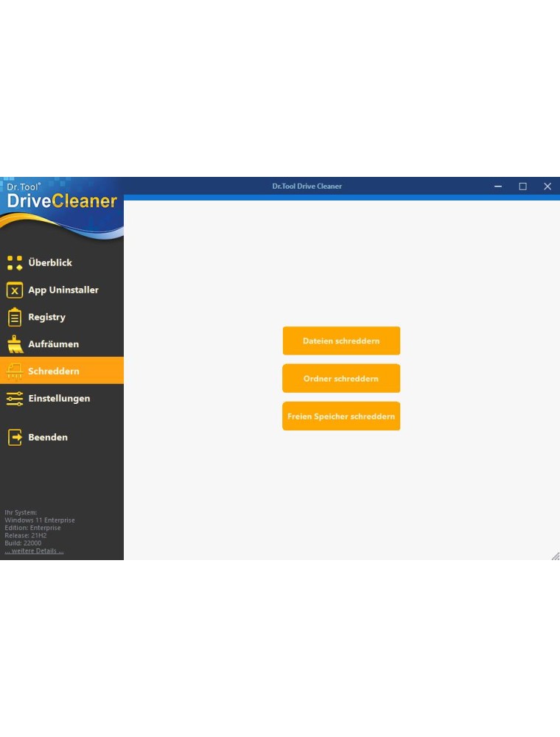Image resolution: width=560 pixels, height=737 pixels.
Task: Maximize the Drive Cleaner window
Action: [x=523, y=186]
